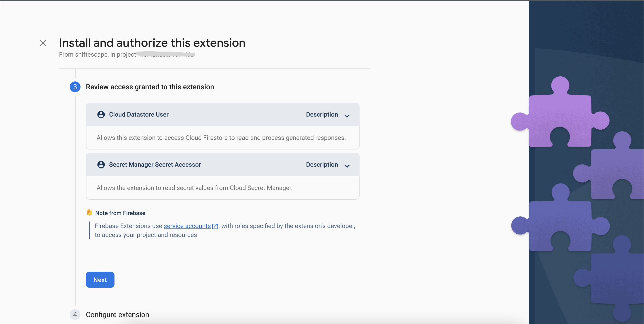Collapse the Secret Manager Secret Accessor description chevron
Viewport: 644px width, 324px height.
pyautogui.click(x=347, y=166)
